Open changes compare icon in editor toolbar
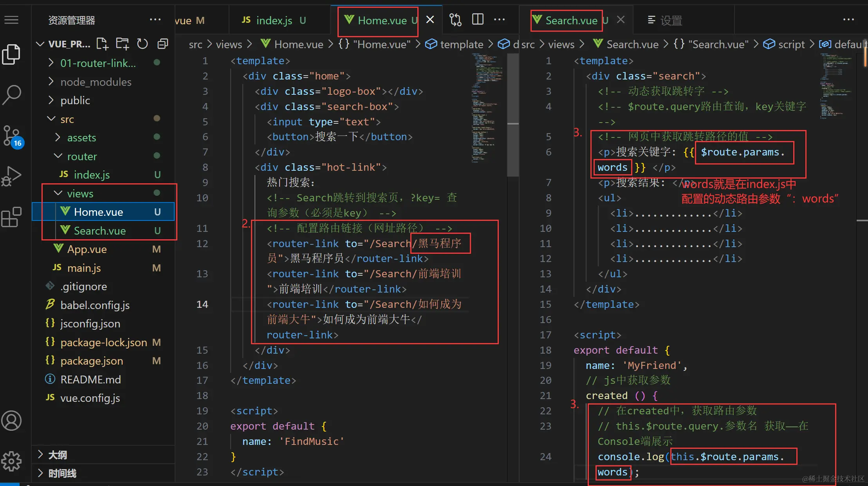Screen dimensions: 868x486 455,20
